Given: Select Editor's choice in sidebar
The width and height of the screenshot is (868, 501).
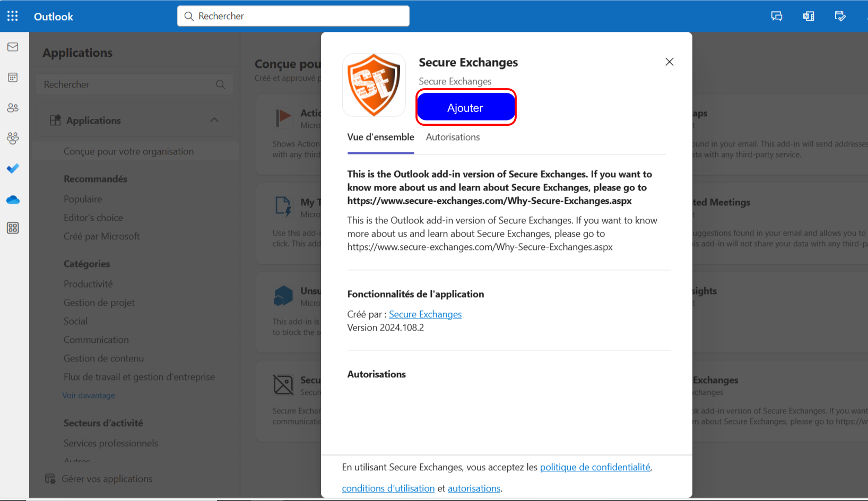Looking at the screenshot, I should point(93,218).
